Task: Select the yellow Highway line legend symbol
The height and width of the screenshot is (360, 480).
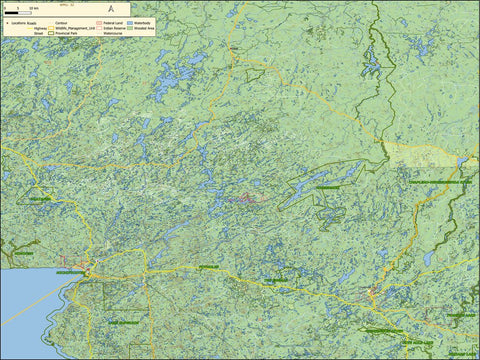Action: click(x=30, y=28)
